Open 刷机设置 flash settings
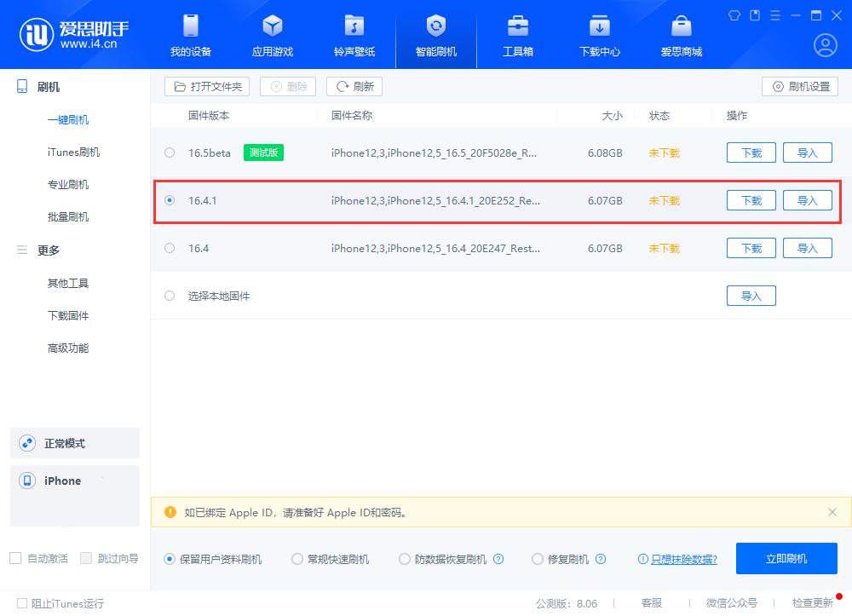Image resolution: width=852 pixels, height=616 pixels. 799,86
